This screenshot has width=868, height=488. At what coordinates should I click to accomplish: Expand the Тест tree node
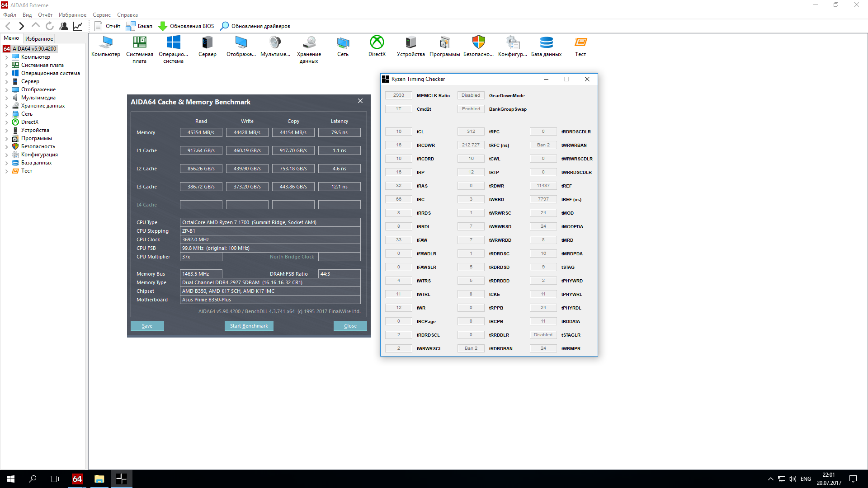(6, 171)
